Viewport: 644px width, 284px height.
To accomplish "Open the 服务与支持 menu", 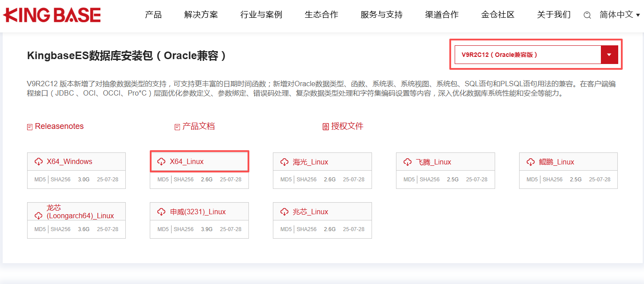I will pos(381,15).
